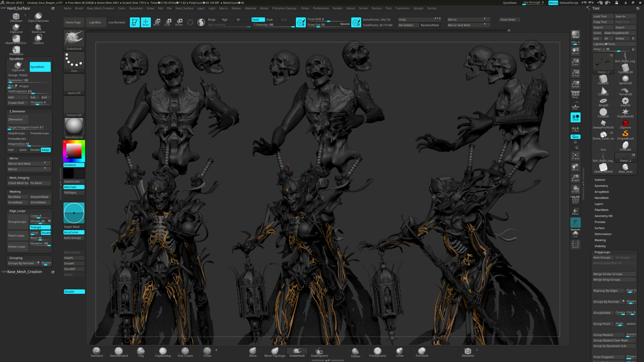
Task: Expand the Deformation section
Action: tap(603, 234)
